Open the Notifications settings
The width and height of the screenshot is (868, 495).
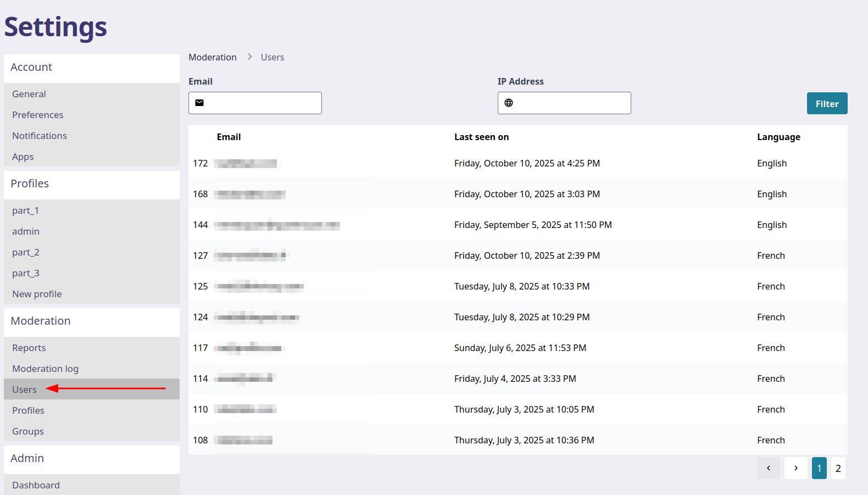[x=40, y=136]
